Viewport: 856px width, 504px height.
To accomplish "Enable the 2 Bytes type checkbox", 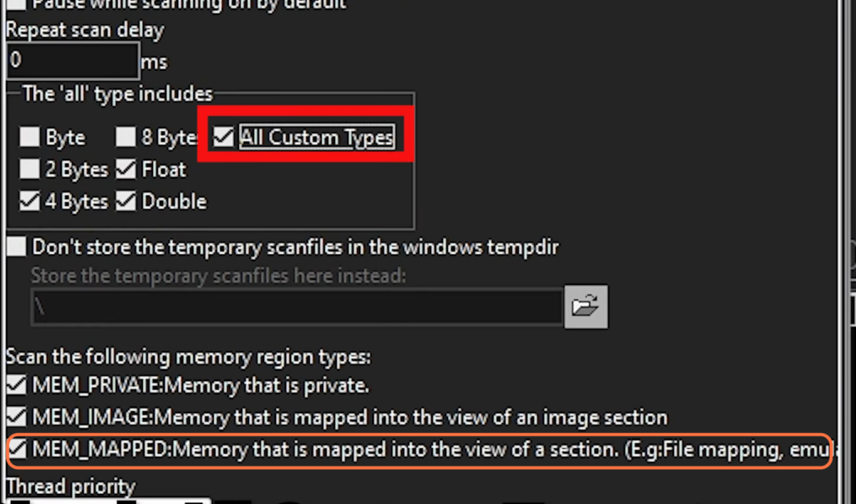I will [x=29, y=170].
